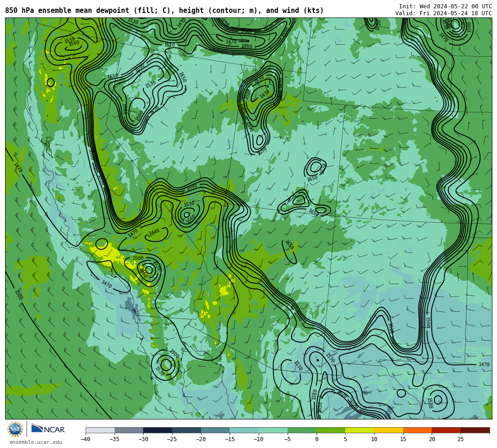The height and width of the screenshot is (448, 497).
Task: Click the -20 colorbar tick label
Action: coord(201,439)
